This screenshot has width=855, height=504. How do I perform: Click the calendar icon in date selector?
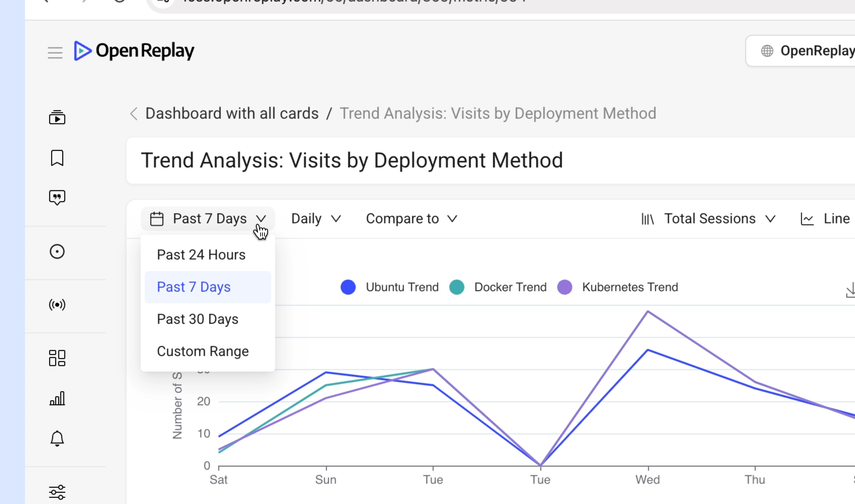(x=157, y=219)
